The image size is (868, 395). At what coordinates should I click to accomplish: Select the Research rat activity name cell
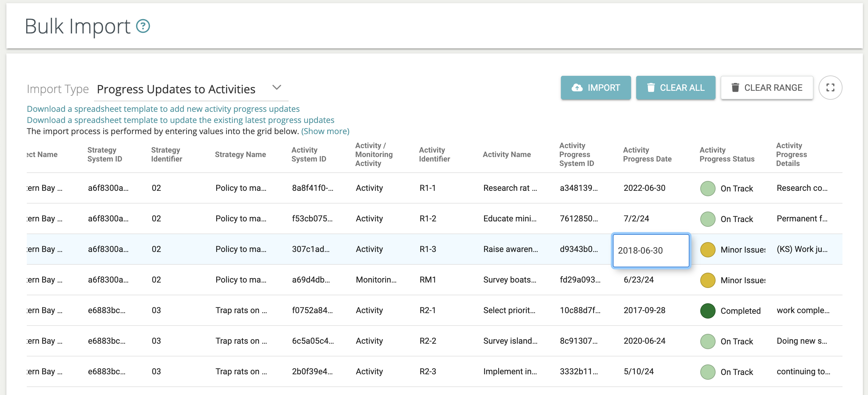pos(510,188)
